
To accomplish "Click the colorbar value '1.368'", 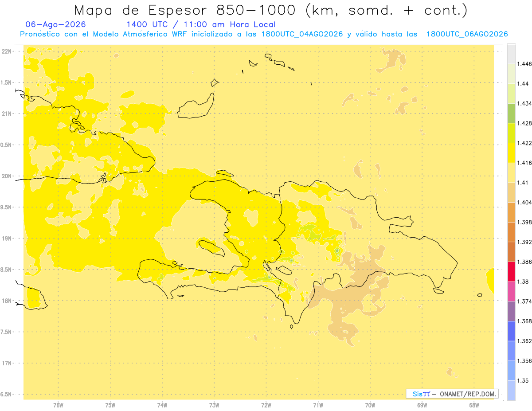I will tap(525, 321).
